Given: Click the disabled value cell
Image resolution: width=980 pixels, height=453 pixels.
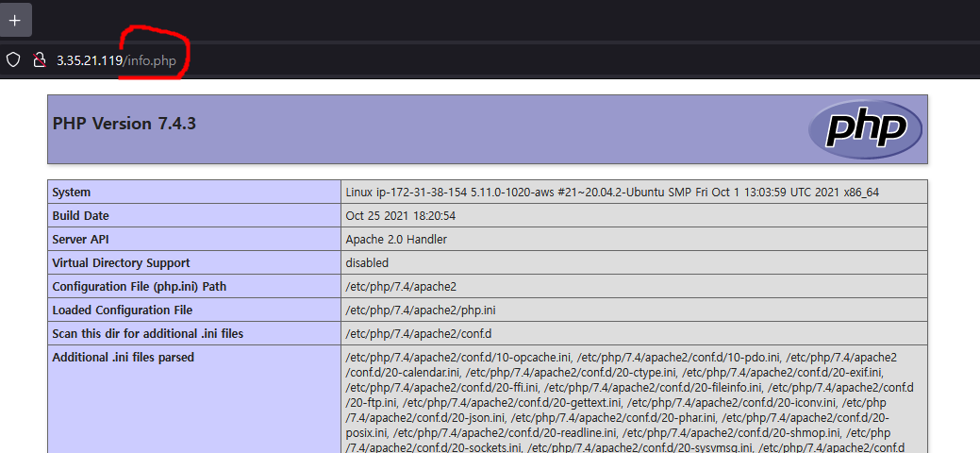Looking at the screenshot, I should (x=634, y=262).
